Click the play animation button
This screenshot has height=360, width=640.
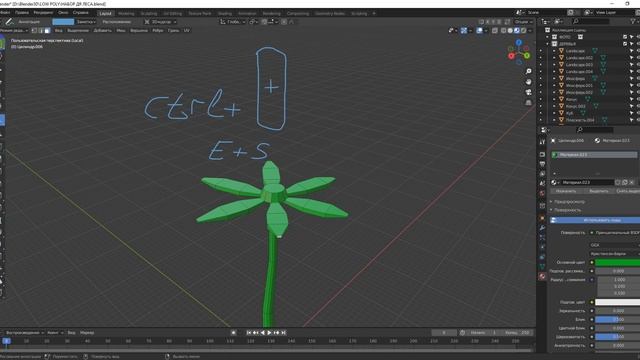tap(269, 333)
